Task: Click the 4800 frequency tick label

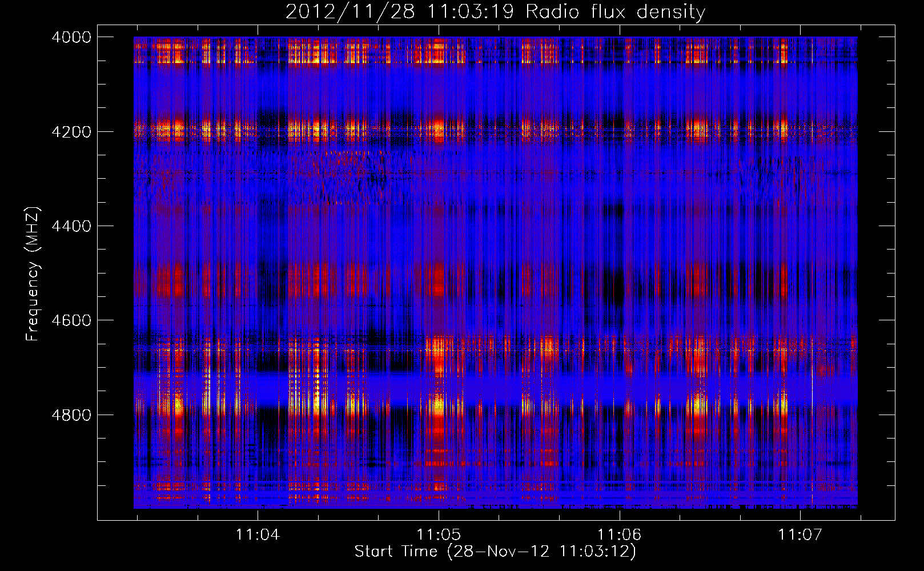Action: [71, 415]
